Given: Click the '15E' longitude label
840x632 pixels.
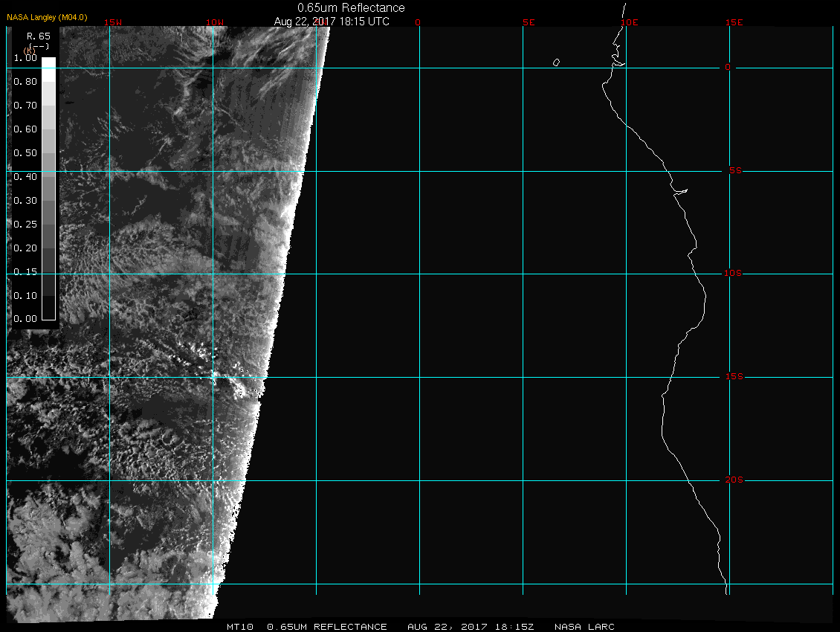Looking at the screenshot, I should click(x=734, y=22).
